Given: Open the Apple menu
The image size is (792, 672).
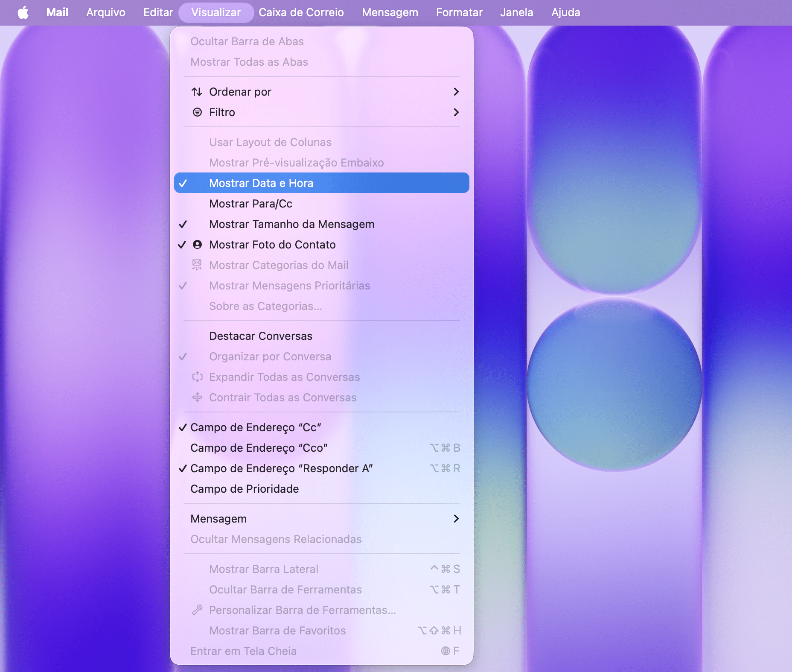Looking at the screenshot, I should click(23, 12).
